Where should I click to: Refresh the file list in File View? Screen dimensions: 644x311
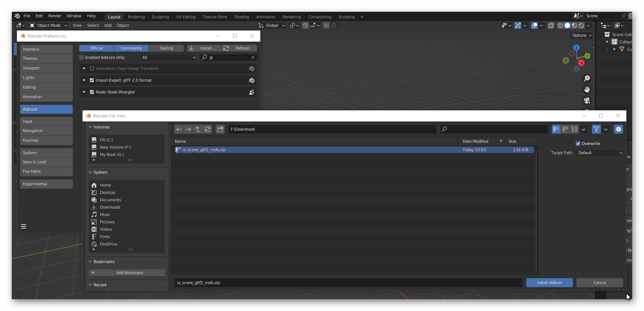click(208, 129)
